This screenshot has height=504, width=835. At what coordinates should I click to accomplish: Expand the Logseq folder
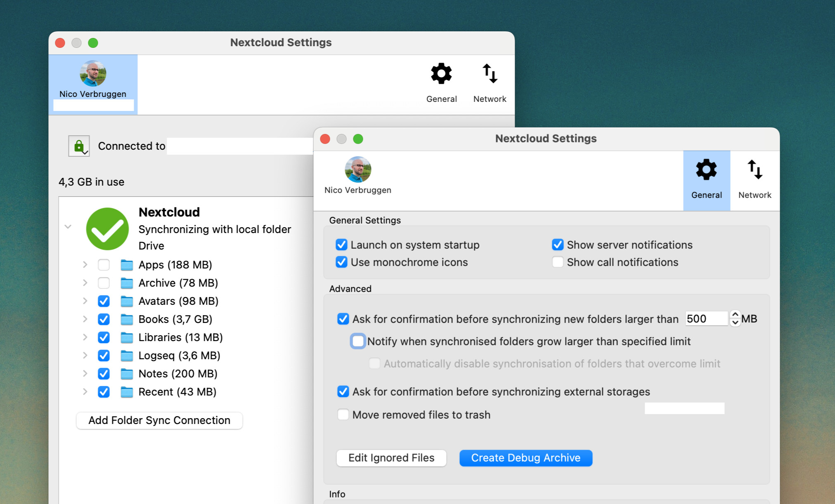coord(85,355)
